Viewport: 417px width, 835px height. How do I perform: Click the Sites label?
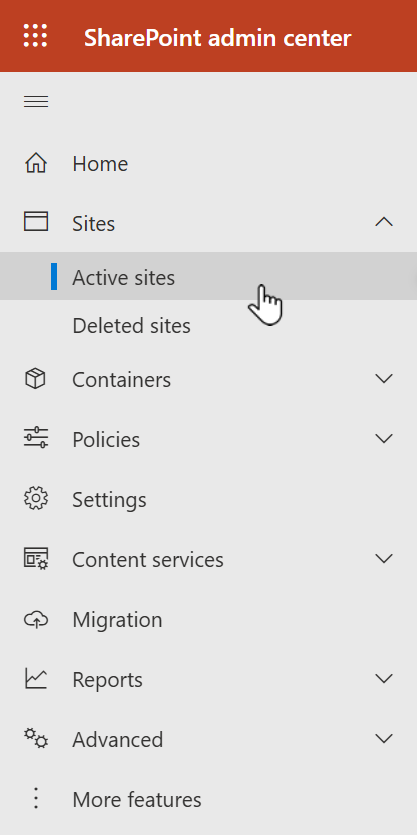point(94,224)
